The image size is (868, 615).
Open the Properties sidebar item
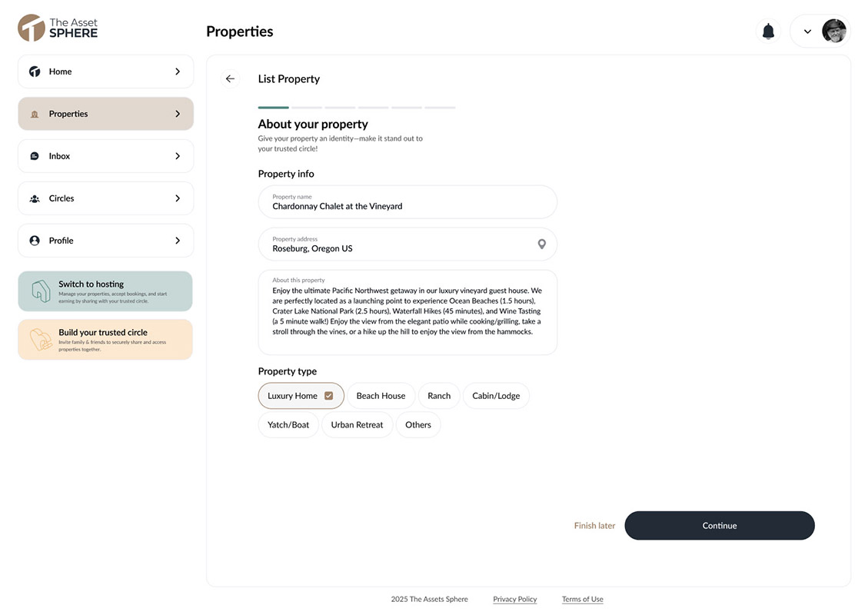coord(106,114)
